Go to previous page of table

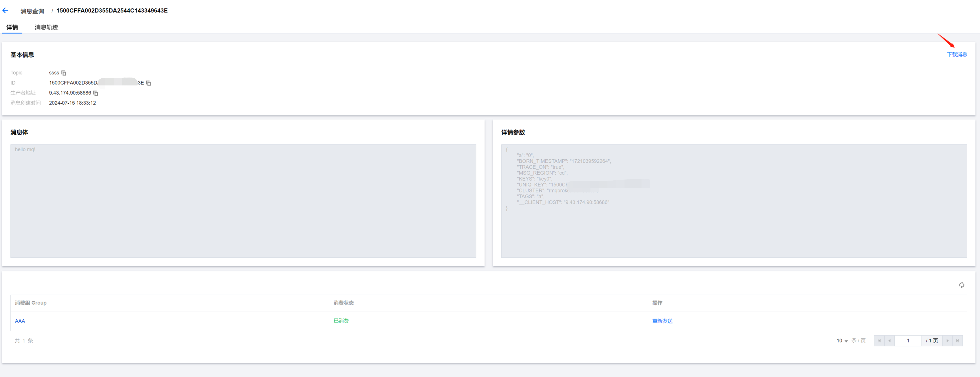click(889, 340)
